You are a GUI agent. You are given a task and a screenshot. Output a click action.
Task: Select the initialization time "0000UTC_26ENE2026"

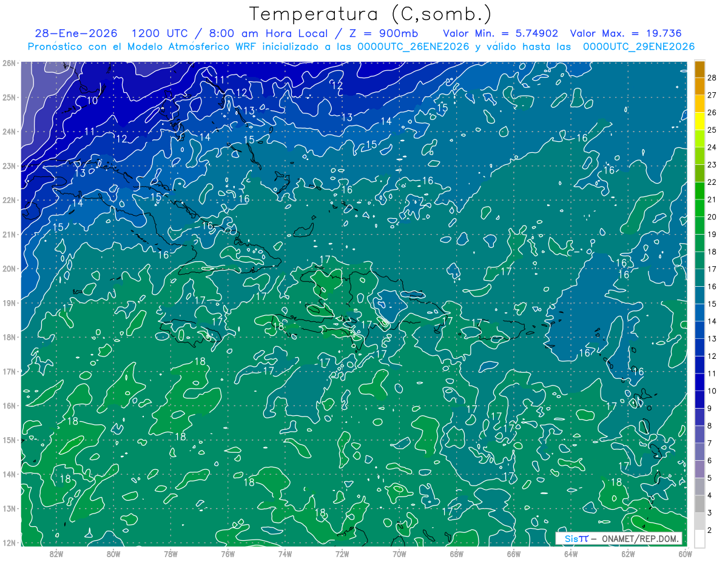point(413,47)
